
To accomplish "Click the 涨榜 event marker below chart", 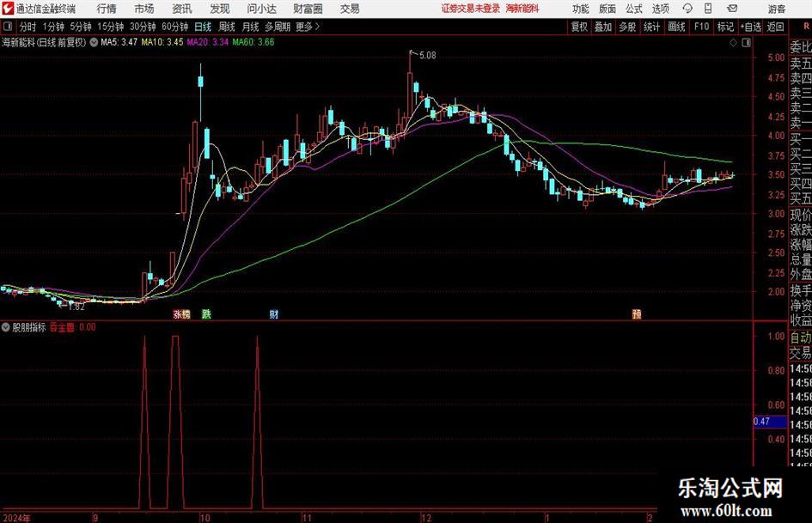I will [x=181, y=313].
